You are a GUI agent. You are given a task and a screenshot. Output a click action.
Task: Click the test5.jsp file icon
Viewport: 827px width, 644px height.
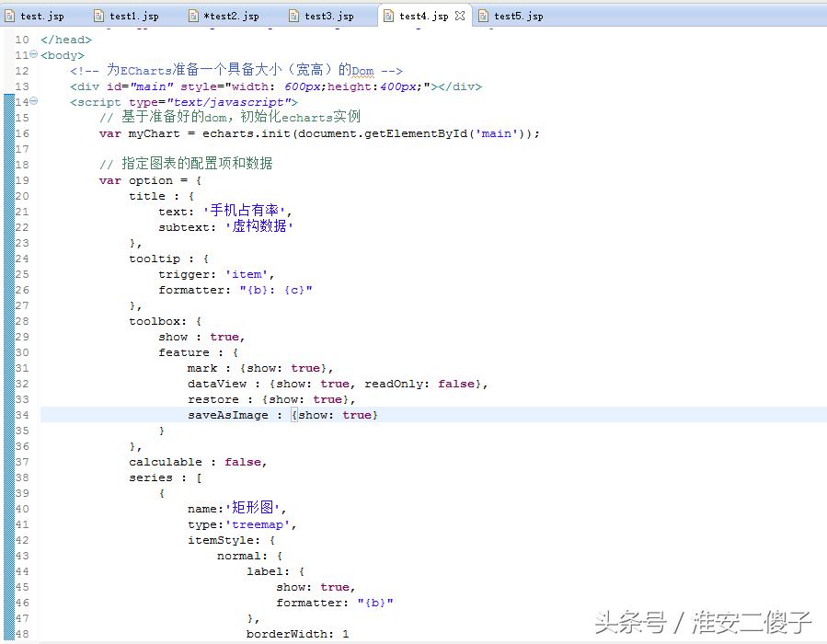(x=483, y=16)
